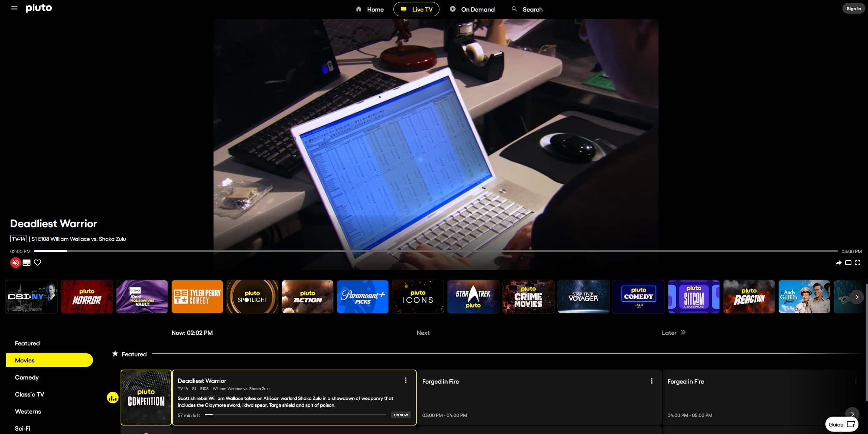Open BET Tyler Perry Comedy channel
Image resolution: width=868 pixels, height=434 pixels.
[x=197, y=297]
